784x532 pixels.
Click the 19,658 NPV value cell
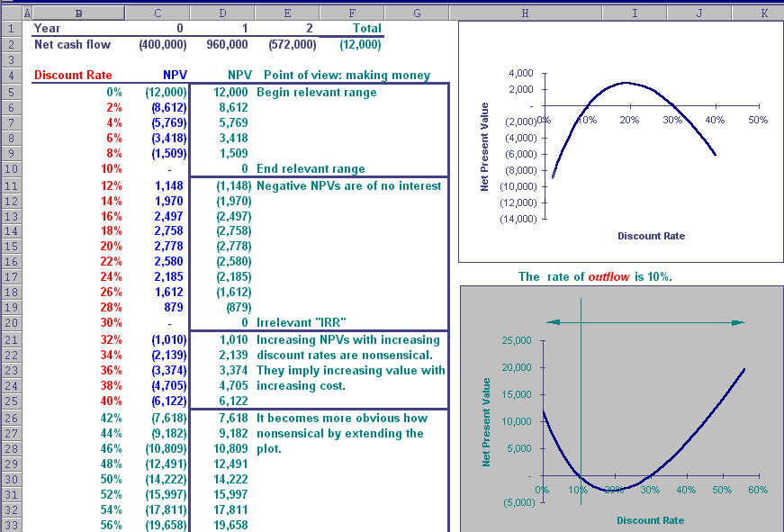[x=230, y=525]
